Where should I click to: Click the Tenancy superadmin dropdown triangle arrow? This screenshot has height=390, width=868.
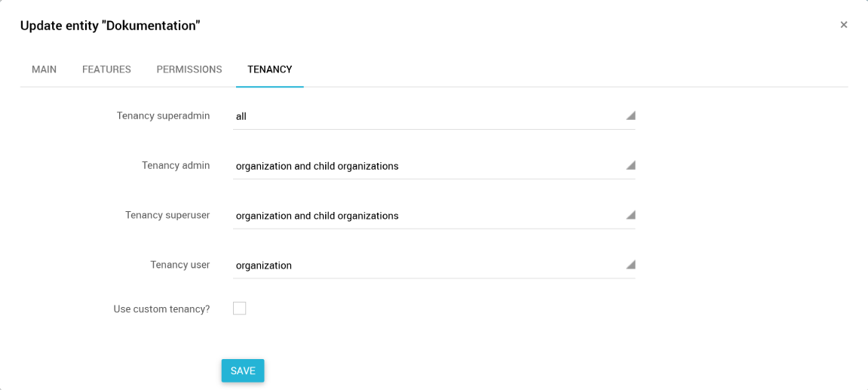630,115
